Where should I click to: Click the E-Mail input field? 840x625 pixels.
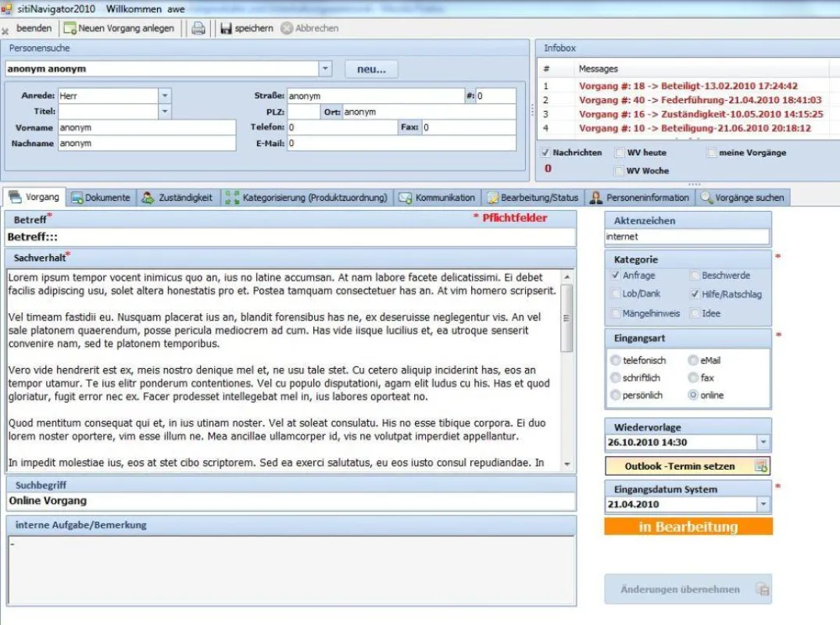coord(402,143)
